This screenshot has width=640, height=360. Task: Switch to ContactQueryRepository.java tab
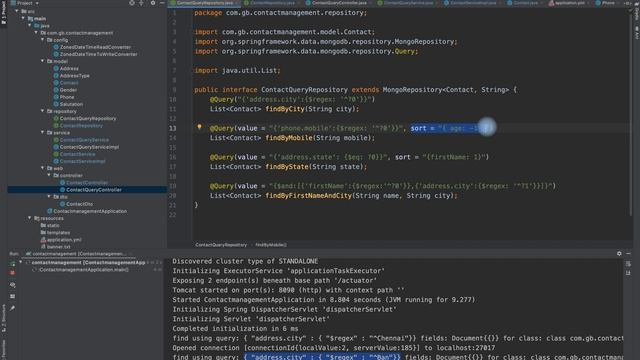(x=204, y=3)
